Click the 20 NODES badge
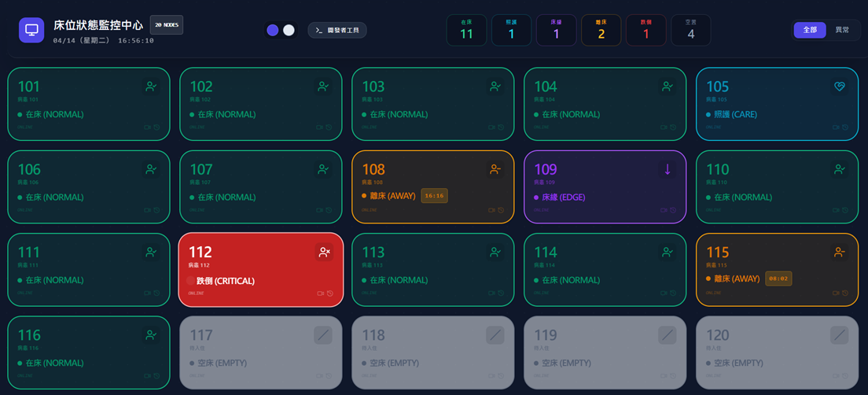 (167, 25)
